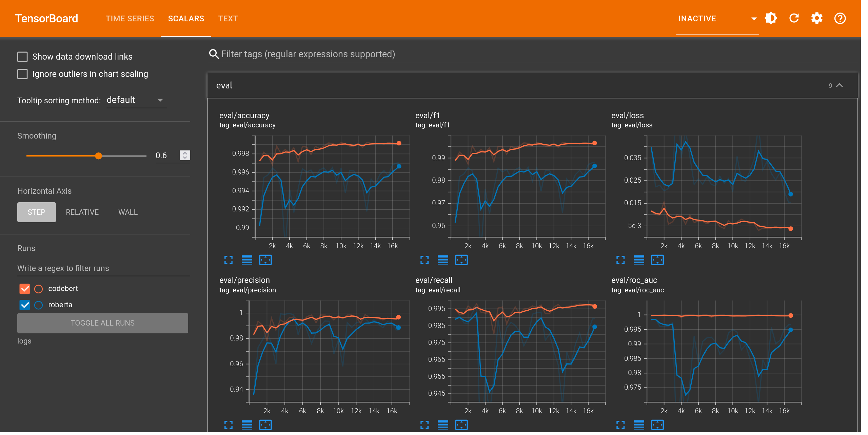868x435 pixels.
Task: Switch to TIME SERIES tab
Action: (130, 19)
